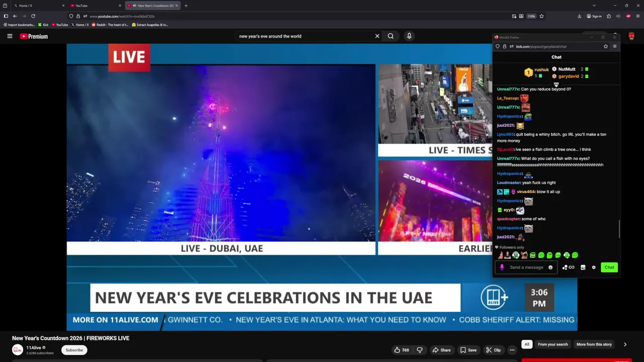The image size is (644, 362).
Task: Toggle the Firefox sidebar button
Action: (x=6, y=16)
